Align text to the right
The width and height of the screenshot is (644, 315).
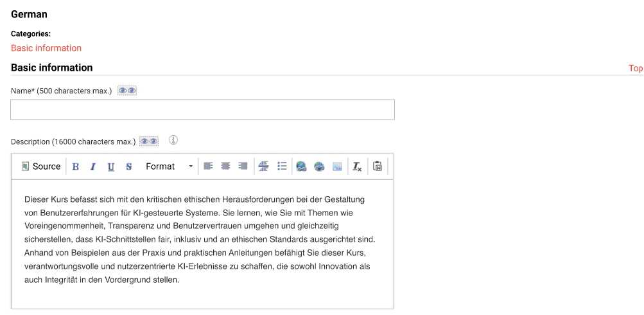tap(243, 166)
